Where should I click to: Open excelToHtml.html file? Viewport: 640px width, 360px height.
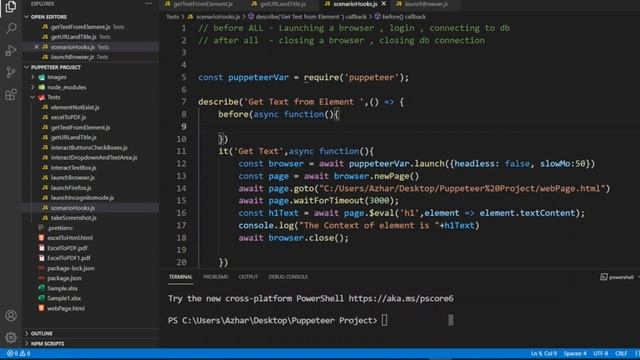click(70, 238)
